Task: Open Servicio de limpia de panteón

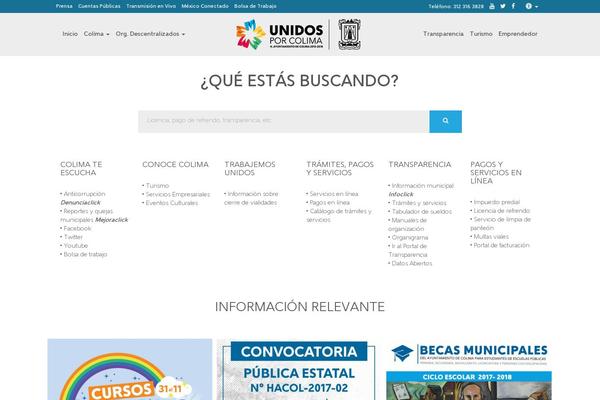Action: pyautogui.click(x=501, y=224)
